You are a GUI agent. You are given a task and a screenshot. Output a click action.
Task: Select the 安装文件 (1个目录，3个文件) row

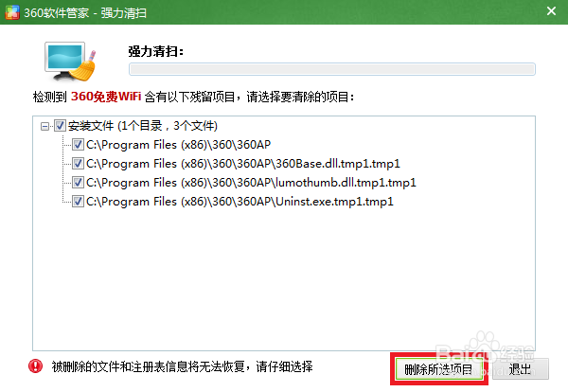point(143,126)
